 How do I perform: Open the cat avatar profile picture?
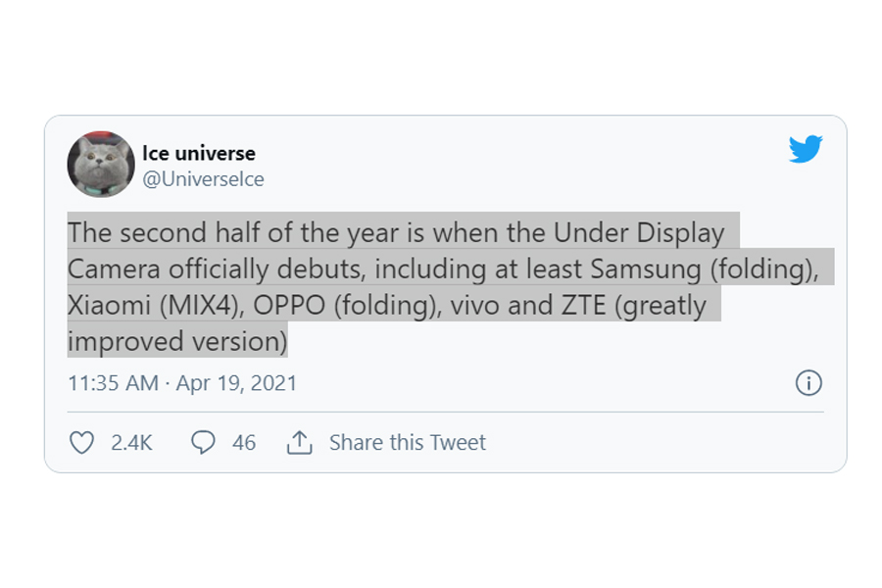[101, 165]
